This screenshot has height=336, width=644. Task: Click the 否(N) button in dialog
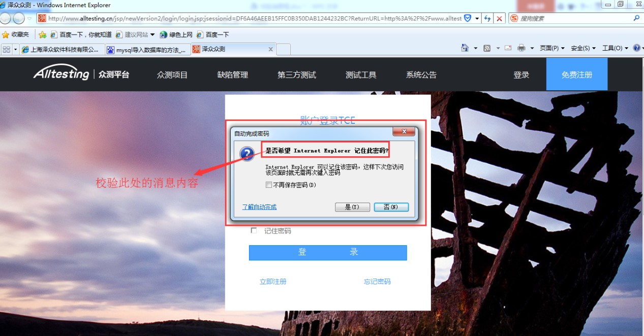pos(391,207)
